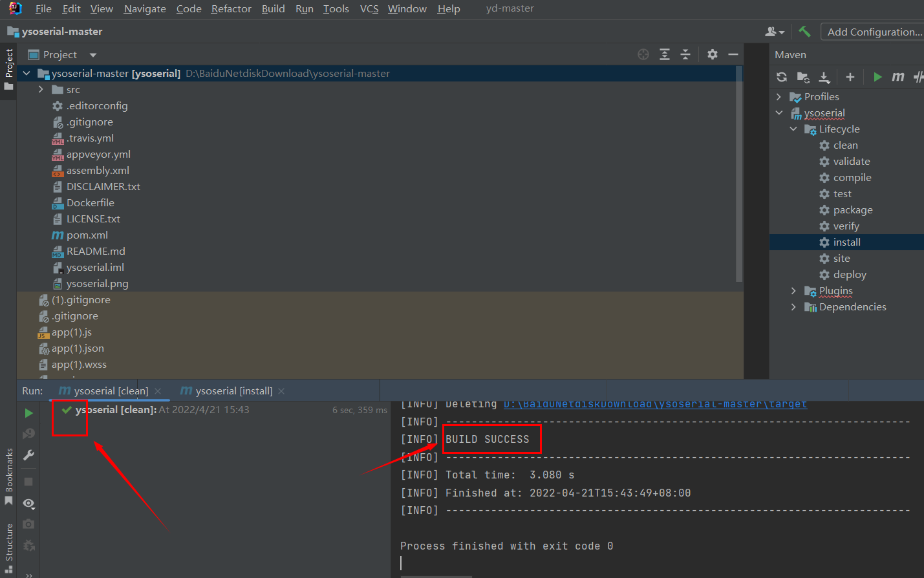Stop process square icon in Run panel

coord(28,482)
